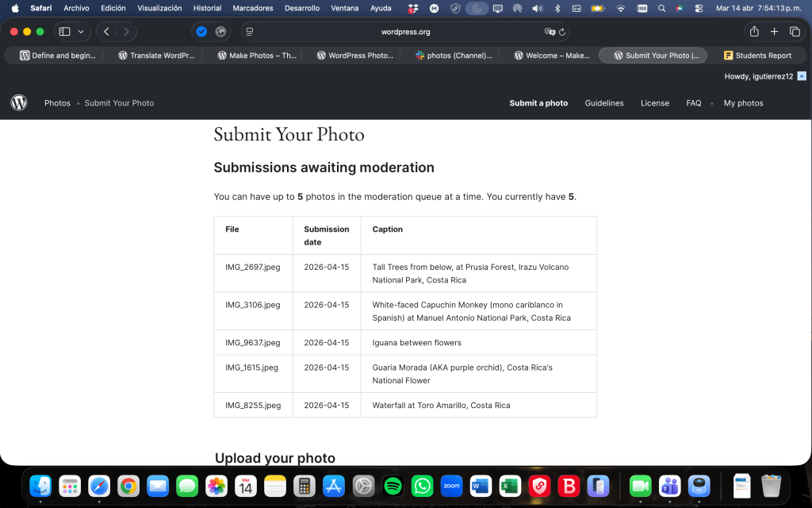Open WhatsApp from the Dock
Image resolution: width=812 pixels, height=508 pixels.
pyautogui.click(x=422, y=486)
